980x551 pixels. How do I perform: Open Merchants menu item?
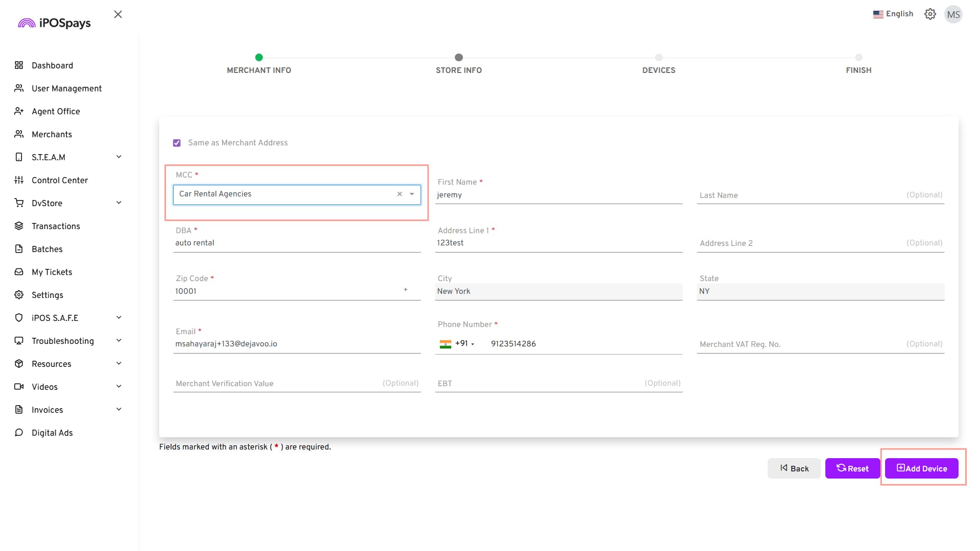point(52,134)
